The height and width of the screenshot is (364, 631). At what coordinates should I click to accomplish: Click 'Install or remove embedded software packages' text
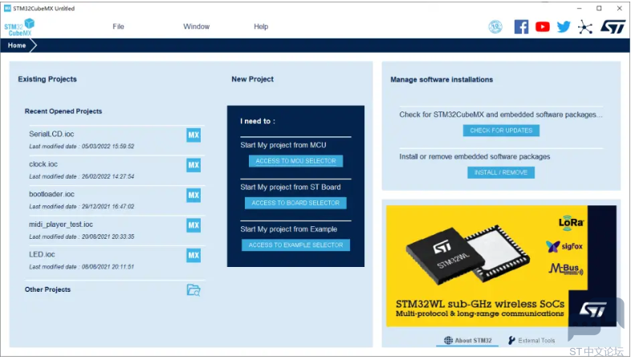pos(474,156)
